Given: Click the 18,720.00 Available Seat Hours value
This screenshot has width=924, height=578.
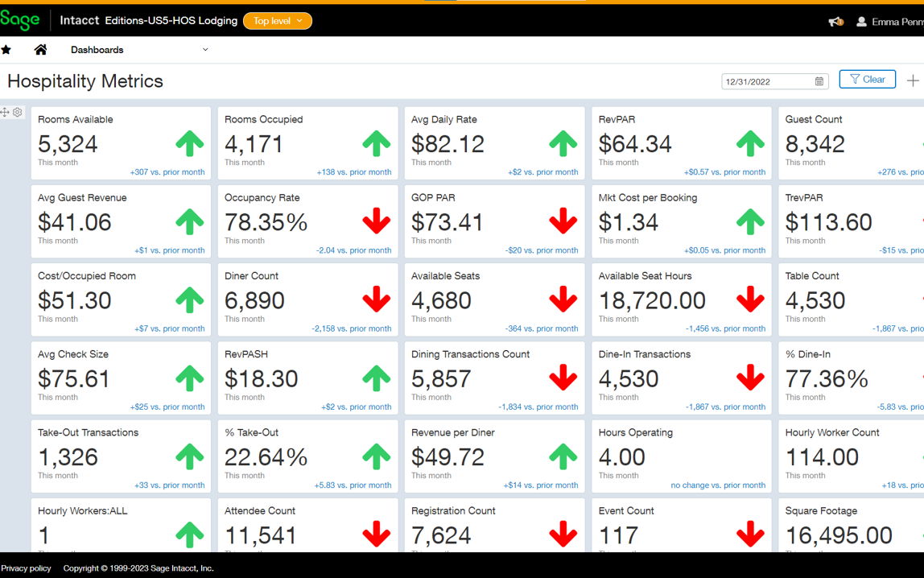Looking at the screenshot, I should pos(652,300).
